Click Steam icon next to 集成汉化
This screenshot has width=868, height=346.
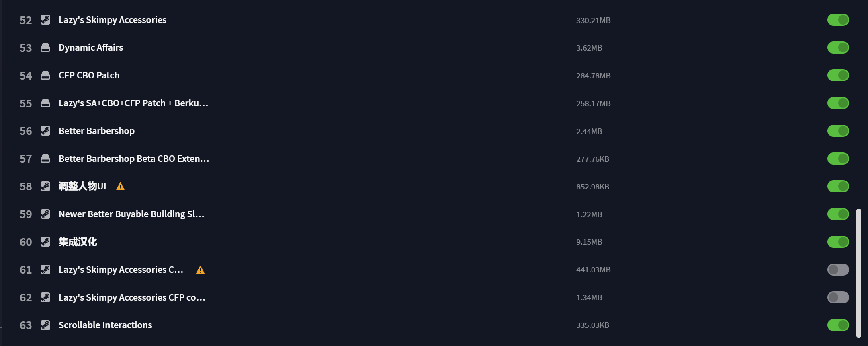point(45,242)
